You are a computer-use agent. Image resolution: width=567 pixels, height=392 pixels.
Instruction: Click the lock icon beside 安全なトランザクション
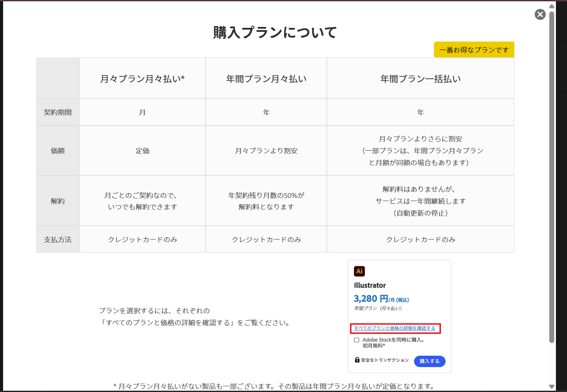357,360
